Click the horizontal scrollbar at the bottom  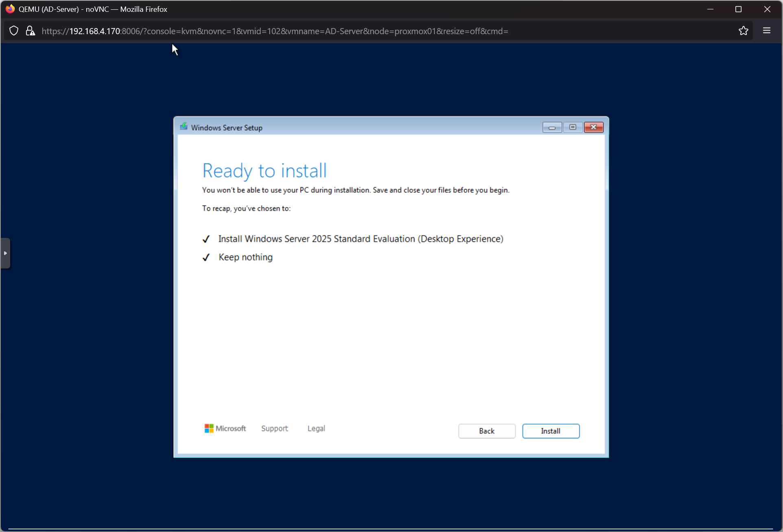tap(390, 529)
